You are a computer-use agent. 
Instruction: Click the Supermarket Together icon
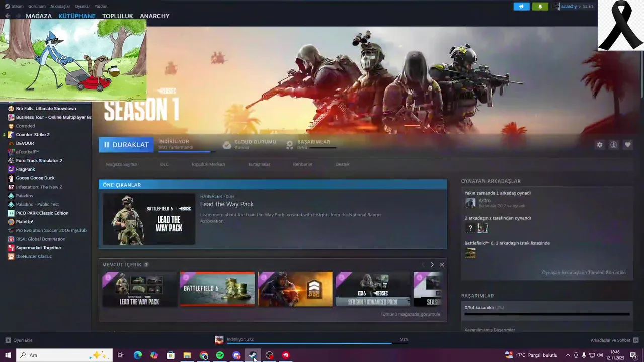pyautogui.click(x=11, y=248)
